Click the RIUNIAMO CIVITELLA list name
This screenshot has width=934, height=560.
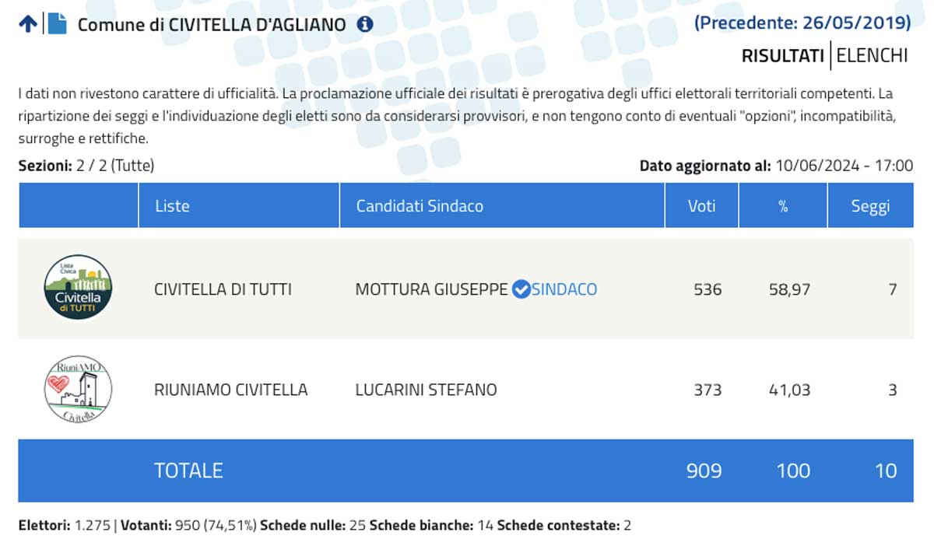(x=231, y=390)
